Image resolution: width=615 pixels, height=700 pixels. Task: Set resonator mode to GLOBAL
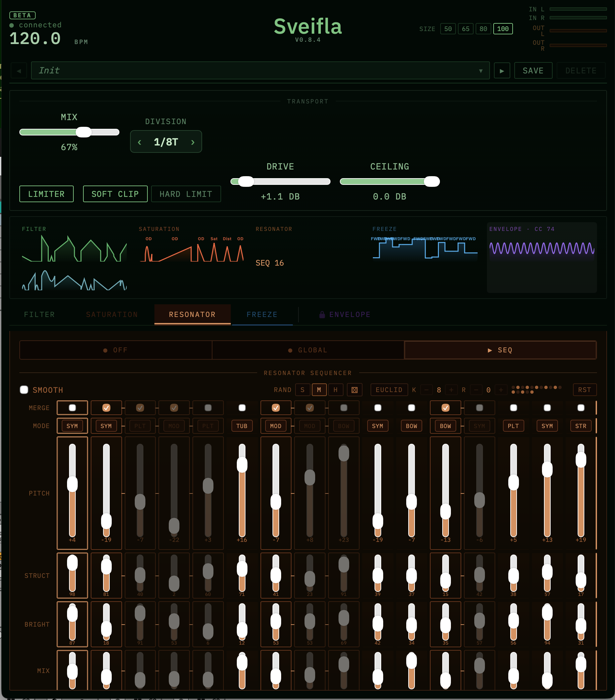pos(308,350)
